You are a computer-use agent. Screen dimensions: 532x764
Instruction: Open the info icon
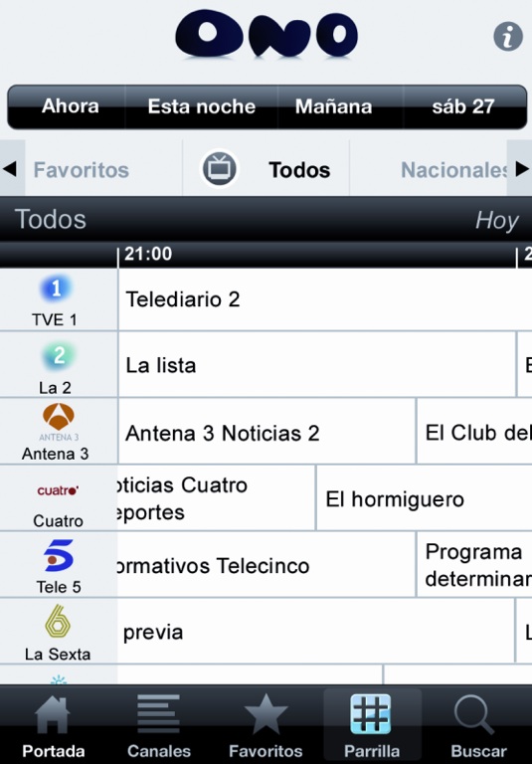point(508,36)
